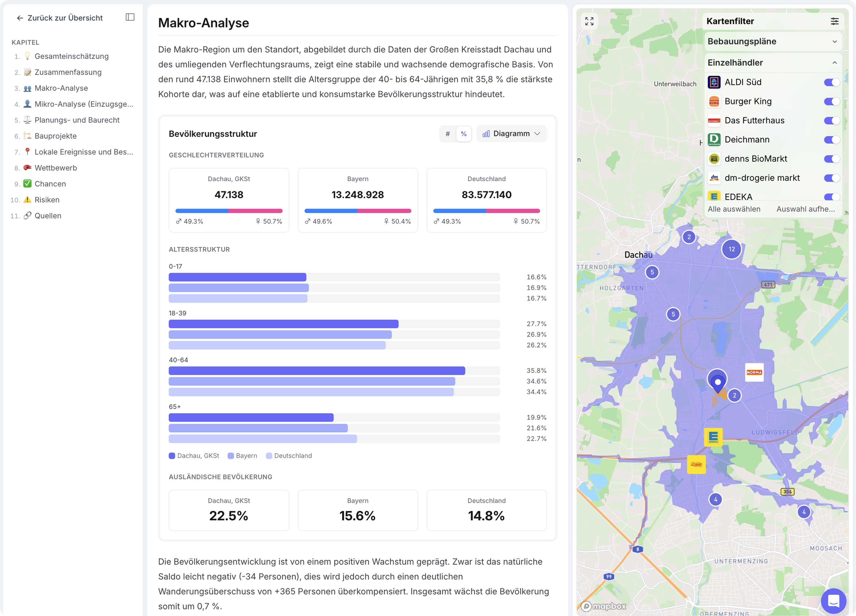Viewport: 856px width, 616px height.
Task: Go to the Planungs- und Baurecht chapter
Action: pyautogui.click(x=77, y=120)
